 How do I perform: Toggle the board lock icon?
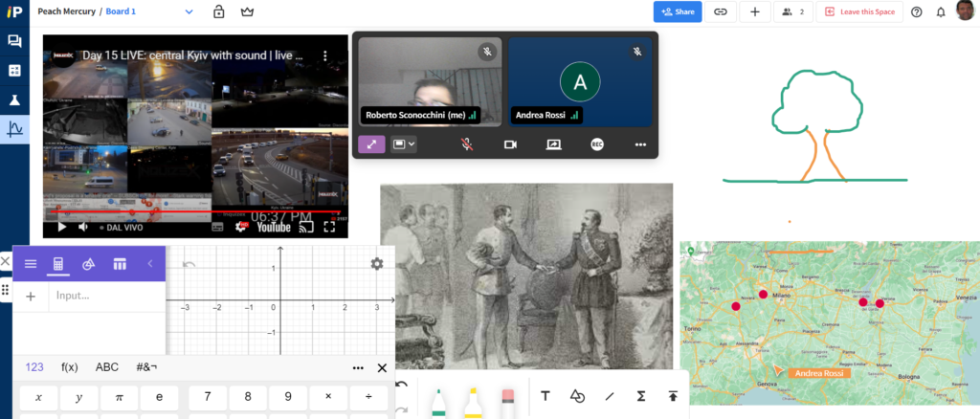coord(218,11)
